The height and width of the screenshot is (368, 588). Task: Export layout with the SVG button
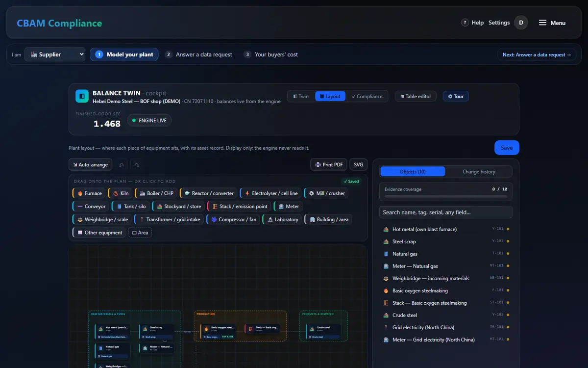click(x=359, y=165)
